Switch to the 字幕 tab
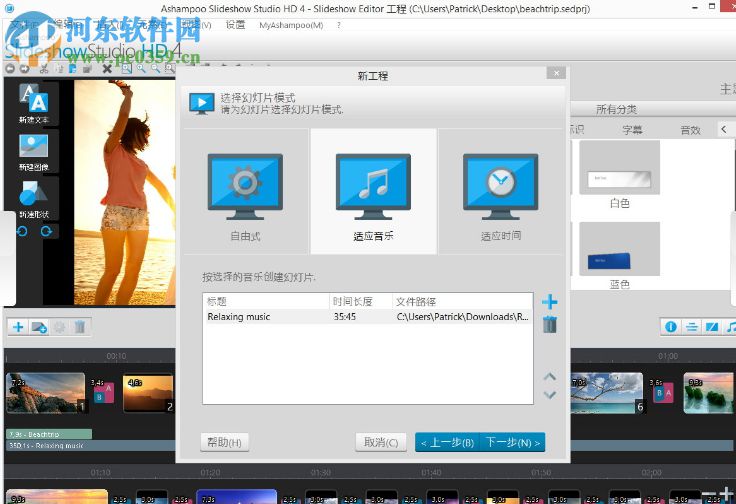 (632, 130)
